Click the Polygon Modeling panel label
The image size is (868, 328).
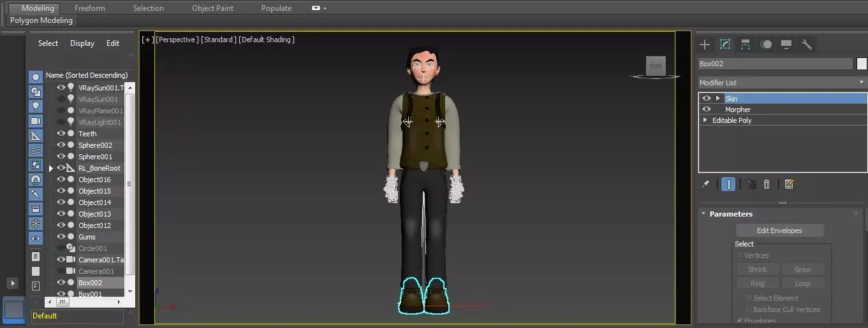42,20
